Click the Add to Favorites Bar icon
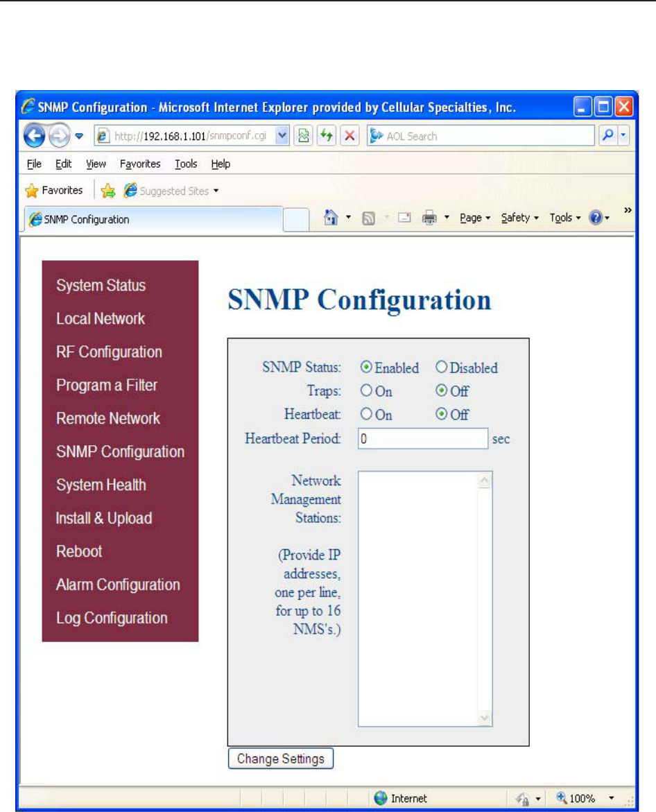 [x=108, y=191]
